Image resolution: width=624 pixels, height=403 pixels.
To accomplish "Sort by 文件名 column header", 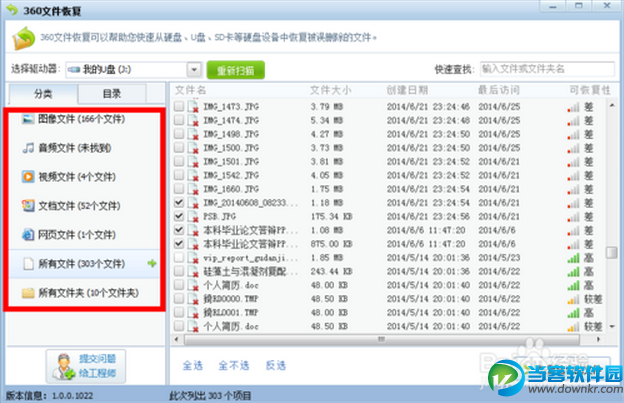I will tap(191, 90).
